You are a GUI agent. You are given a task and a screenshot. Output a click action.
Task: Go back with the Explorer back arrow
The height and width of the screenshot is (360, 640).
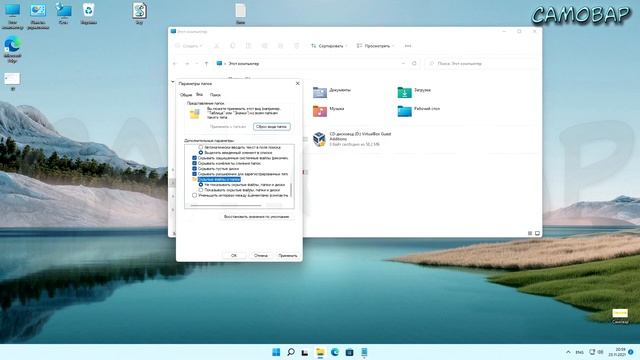tap(175, 64)
